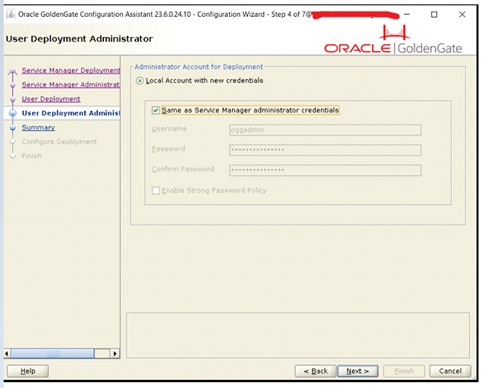Enable Strong Password Policy checkbox

156,190
